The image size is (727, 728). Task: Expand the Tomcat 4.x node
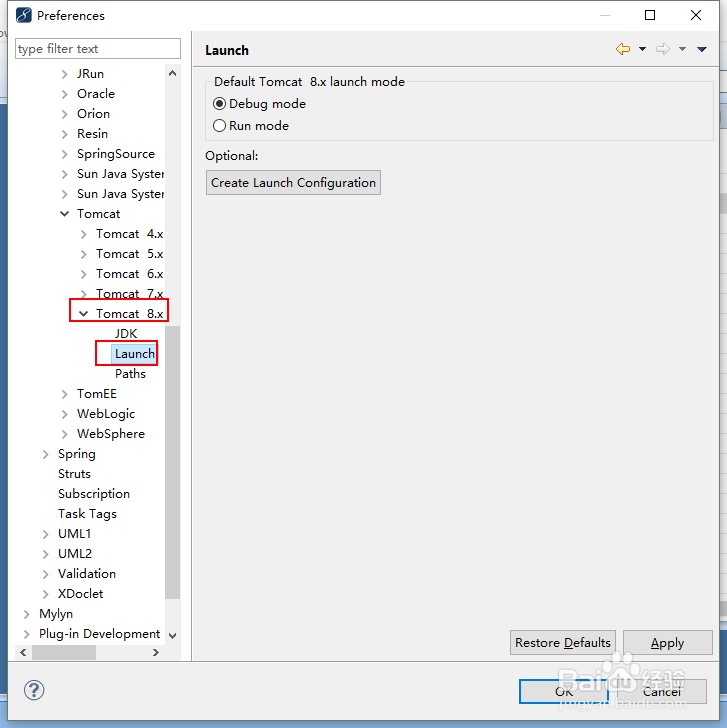point(84,234)
